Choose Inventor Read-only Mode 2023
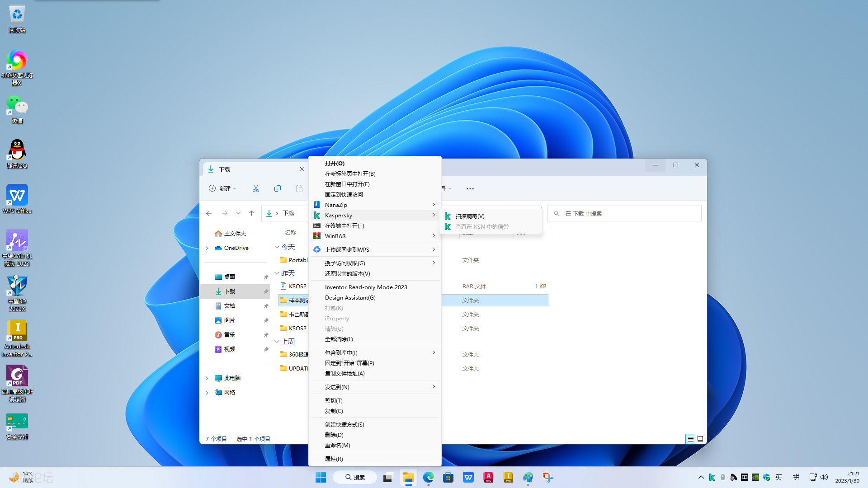 (375, 287)
